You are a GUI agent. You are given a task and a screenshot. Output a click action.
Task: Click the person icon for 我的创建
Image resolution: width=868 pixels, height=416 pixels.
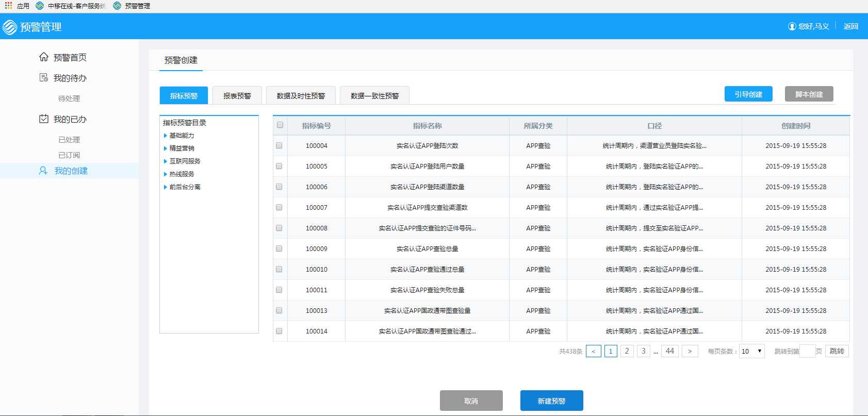point(44,171)
